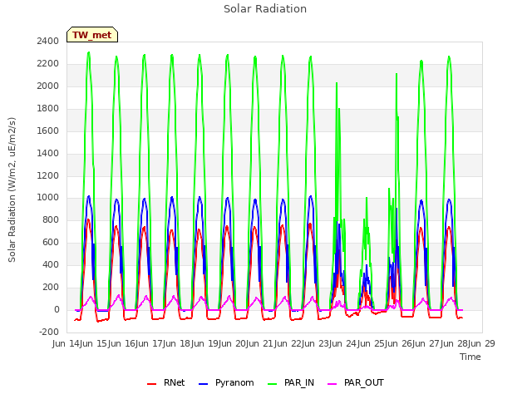This screenshot has width=532, height=399.
Task: Toggle the PAR_OUT legend entry
Action: click(x=356, y=382)
